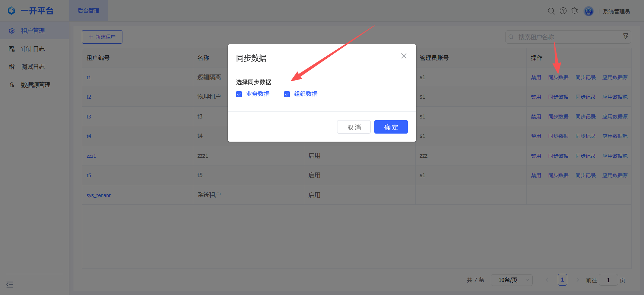Click the previous page arrow
This screenshot has width=644, height=295.
[547, 280]
